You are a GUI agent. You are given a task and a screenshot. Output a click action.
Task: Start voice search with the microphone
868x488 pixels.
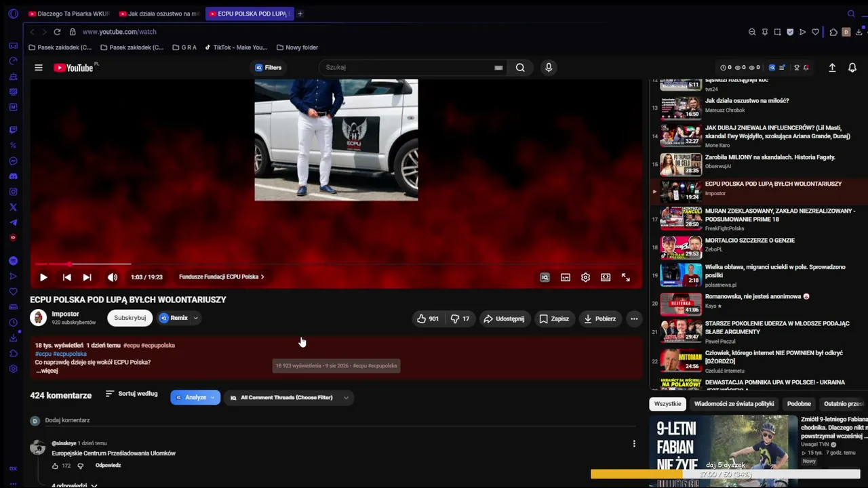[549, 68]
